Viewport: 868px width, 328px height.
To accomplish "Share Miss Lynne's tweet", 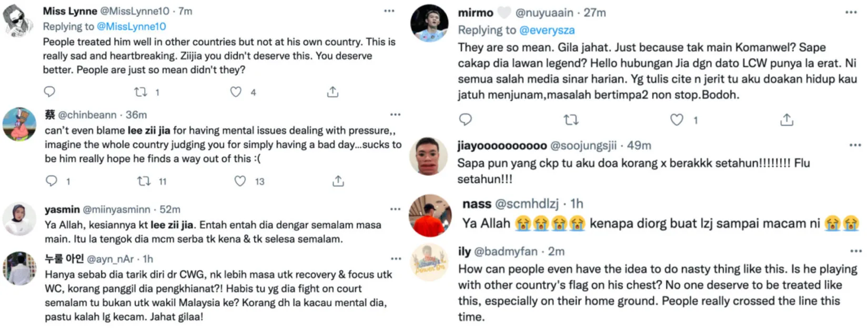I will click(332, 92).
